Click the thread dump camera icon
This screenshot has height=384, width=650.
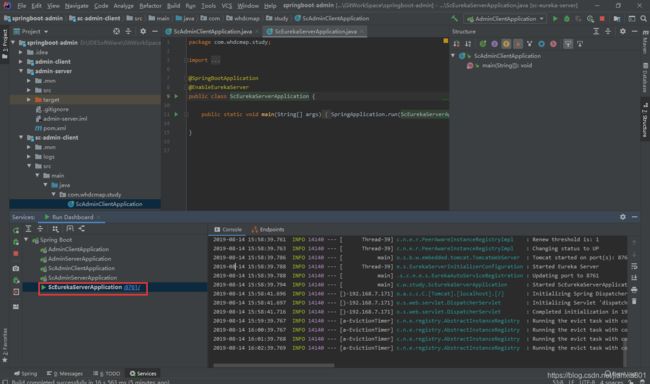[x=16, y=268]
